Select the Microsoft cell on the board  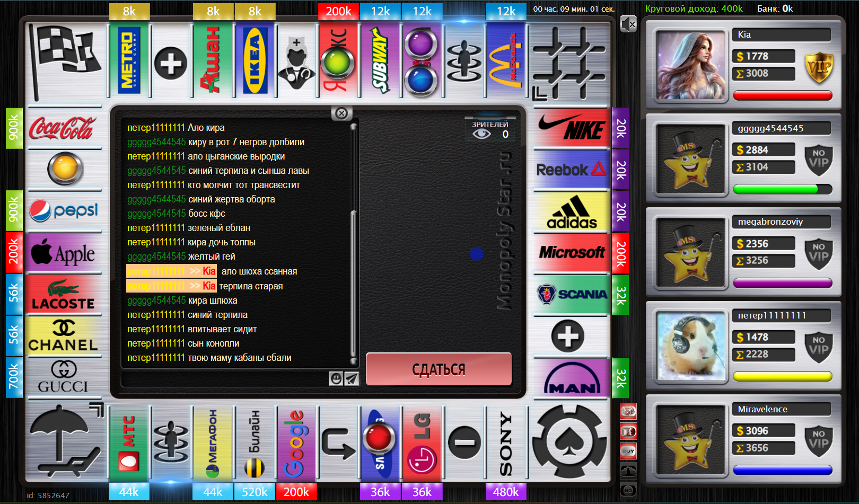click(572, 253)
